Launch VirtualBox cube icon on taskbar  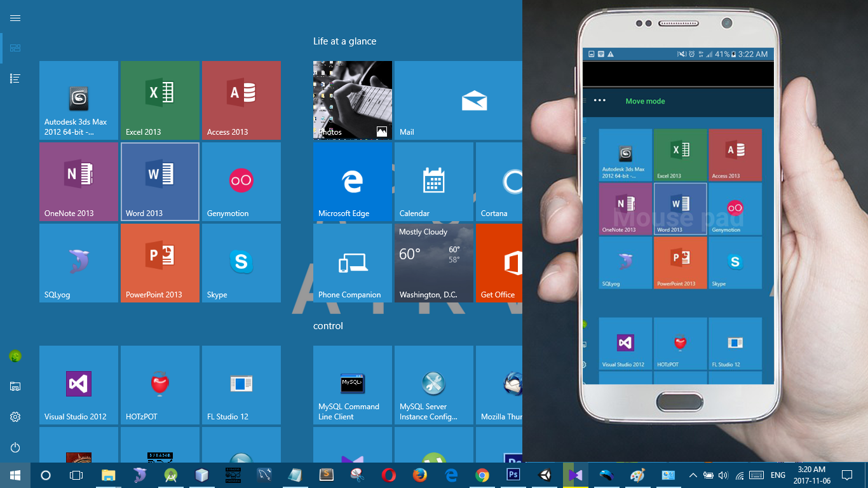[202, 475]
